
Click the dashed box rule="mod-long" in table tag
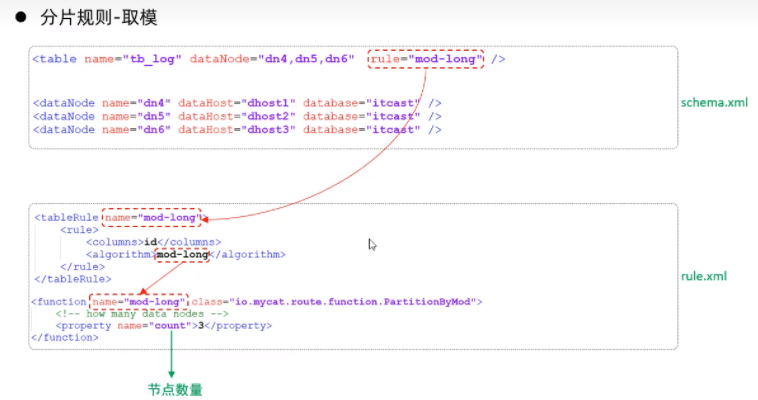[426, 59]
